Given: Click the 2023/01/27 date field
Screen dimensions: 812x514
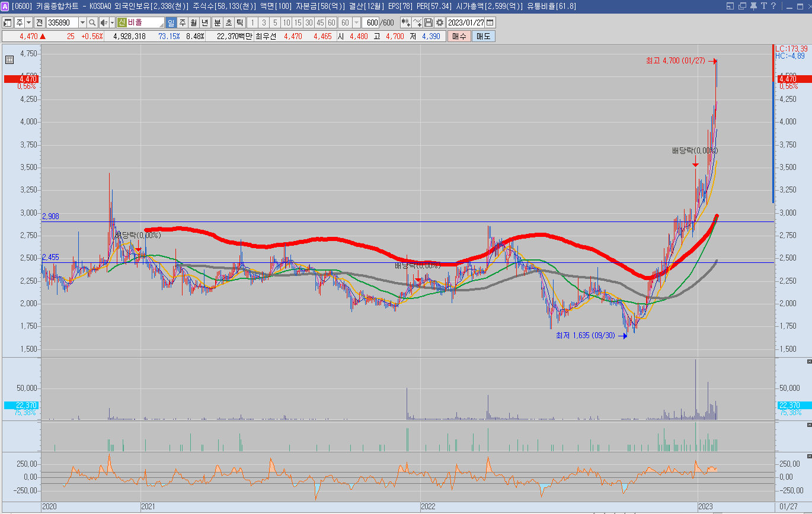Looking at the screenshot, I should point(466,23).
